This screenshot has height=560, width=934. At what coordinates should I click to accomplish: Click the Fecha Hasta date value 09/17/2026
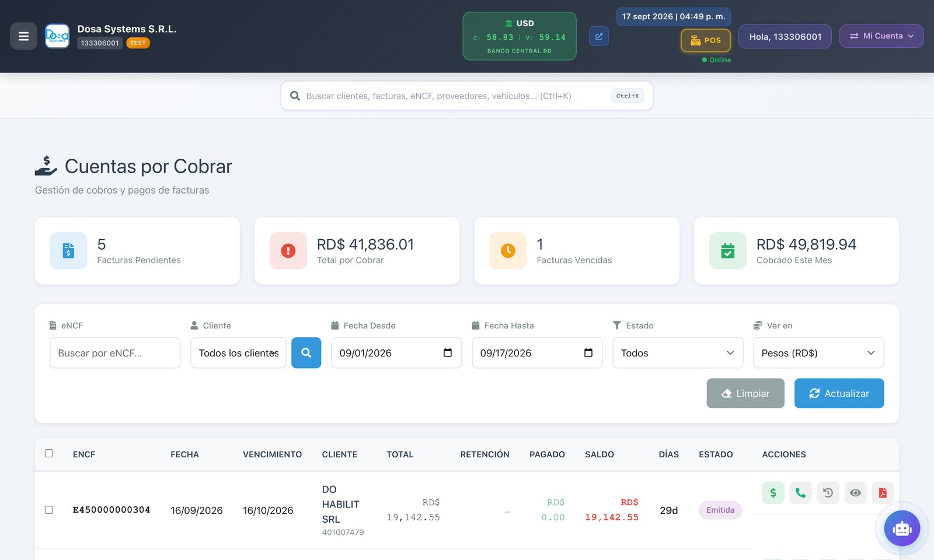point(506,353)
